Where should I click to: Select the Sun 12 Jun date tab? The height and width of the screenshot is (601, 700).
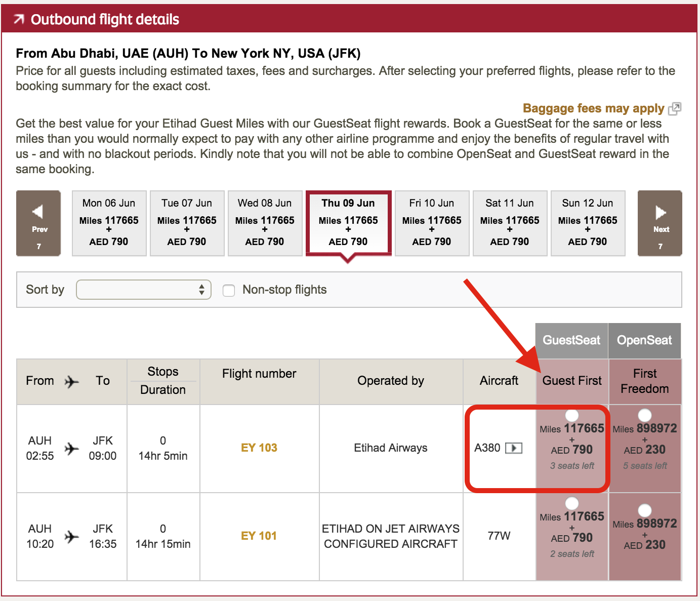[x=588, y=223]
